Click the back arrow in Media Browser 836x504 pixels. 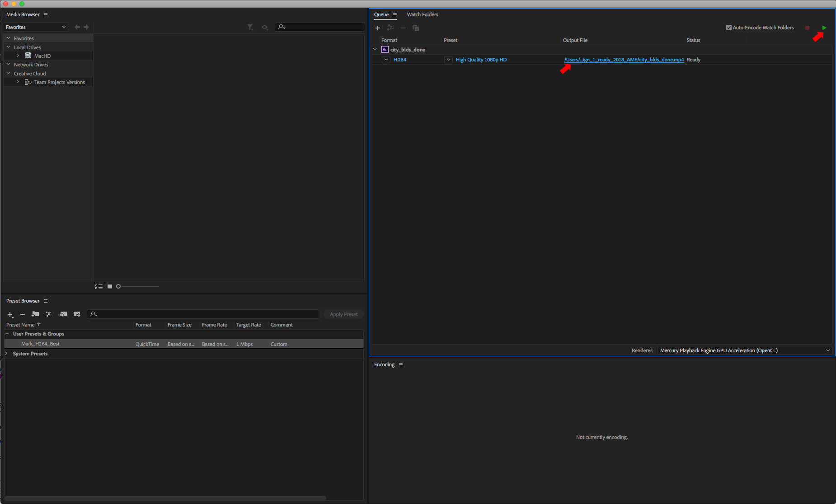pyautogui.click(x=77, y=27)
